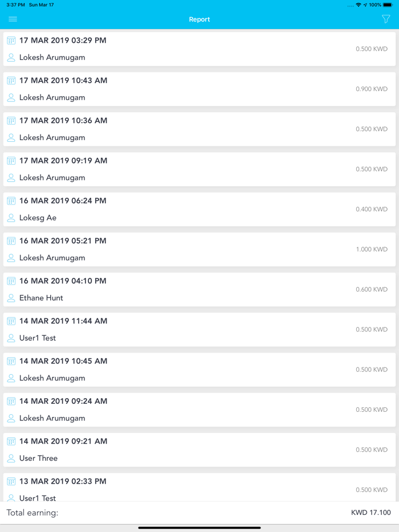
Task: Tap the Wi-Fi status icon
Action: click(x=359, y=5)
